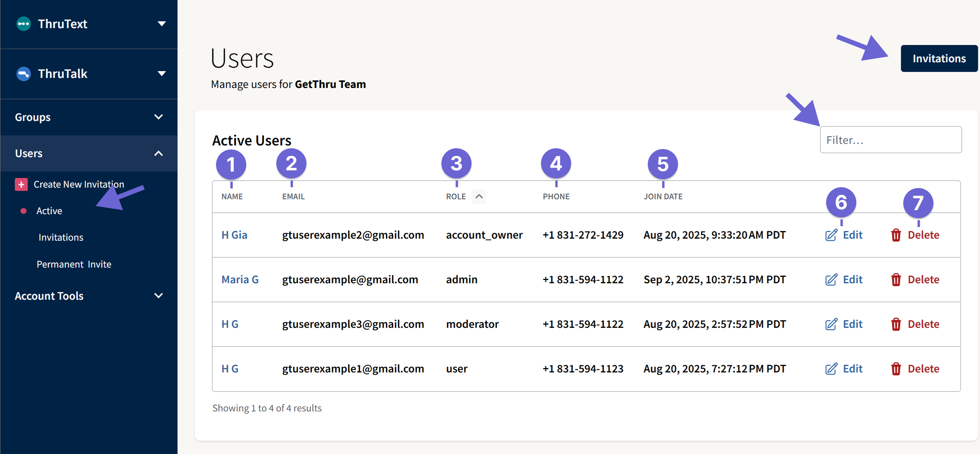Click the Edit pencil for Maria G

(831, 279)
